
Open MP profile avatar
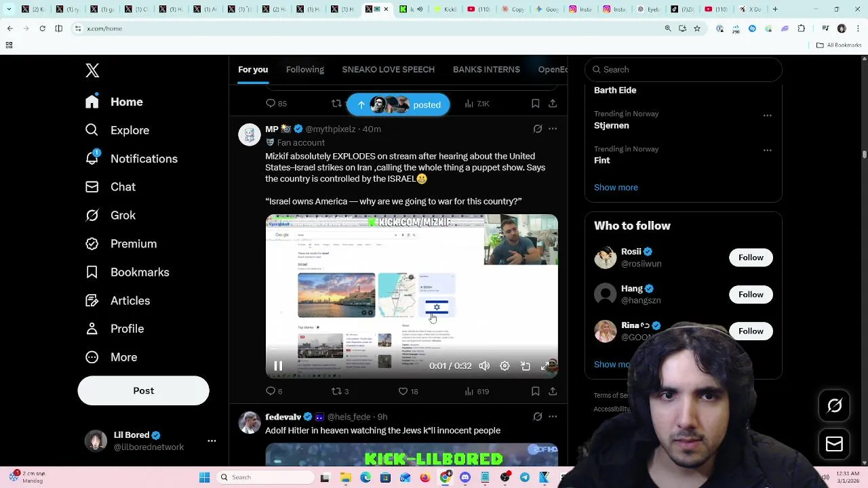pos(250,134)
